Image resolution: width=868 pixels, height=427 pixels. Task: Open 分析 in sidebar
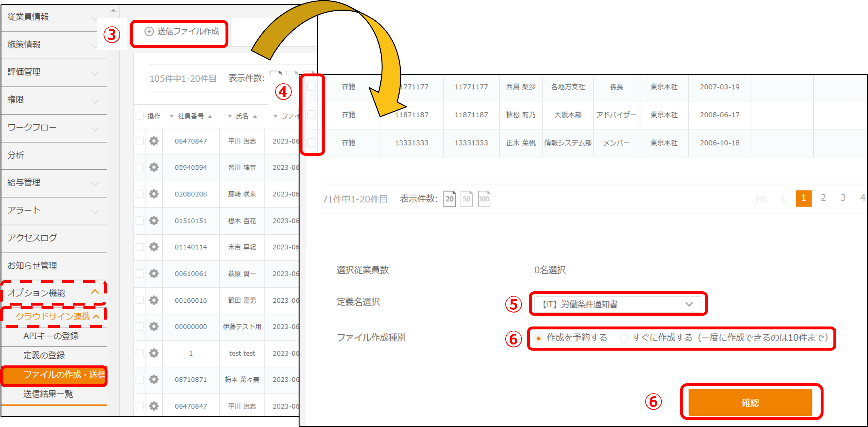[x=54, y=155]
